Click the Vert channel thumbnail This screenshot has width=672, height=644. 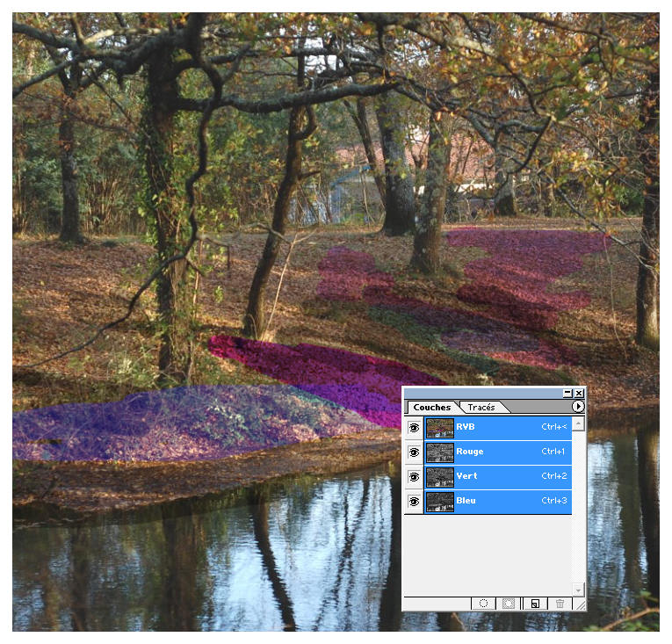click(x=440, y=477)
